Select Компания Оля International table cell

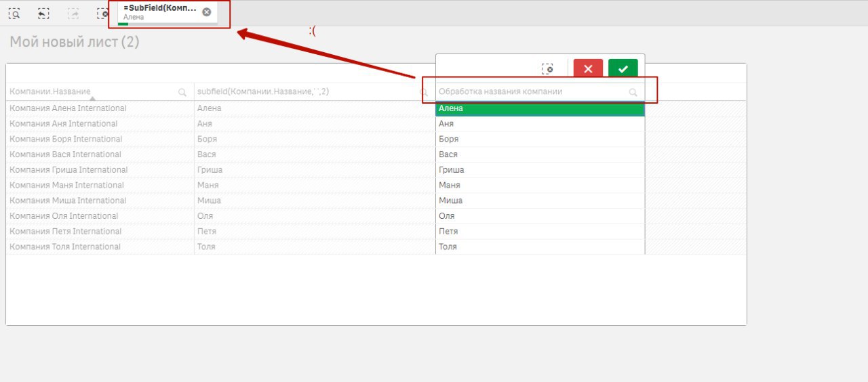pyautogui.click(x=100, y=216)
